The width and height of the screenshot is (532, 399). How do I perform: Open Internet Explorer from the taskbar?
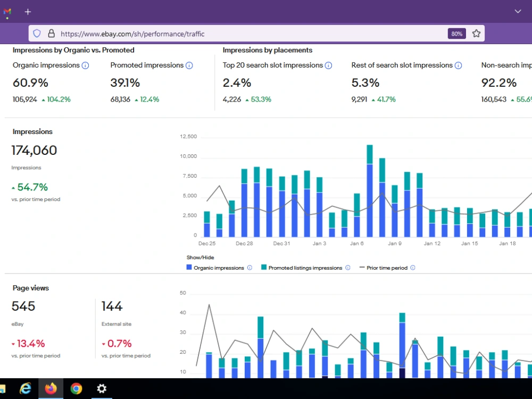(x=26, y=388)
